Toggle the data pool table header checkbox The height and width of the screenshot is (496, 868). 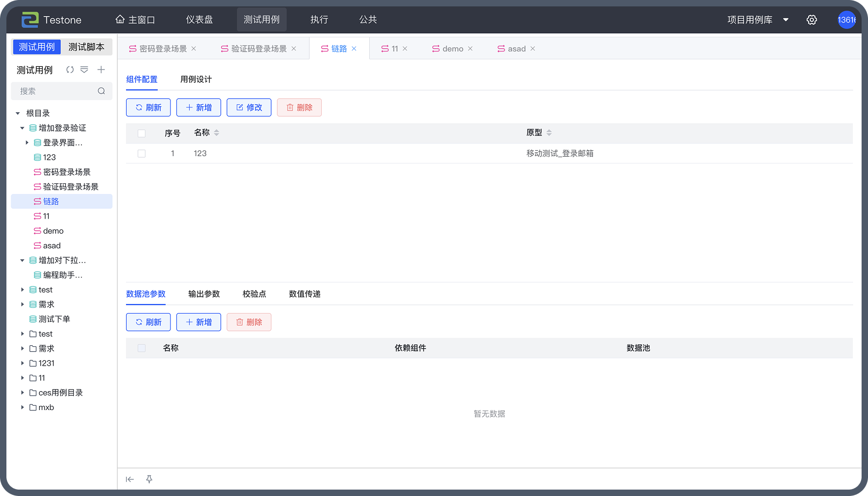click(x=142, y=348)
